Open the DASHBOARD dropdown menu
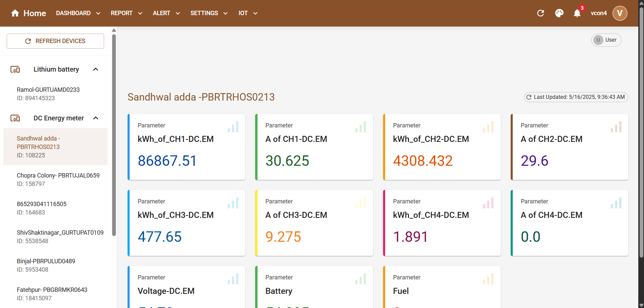Image resolution: width=644 pixels, height=308 pixels. click(x=78, y=13)
